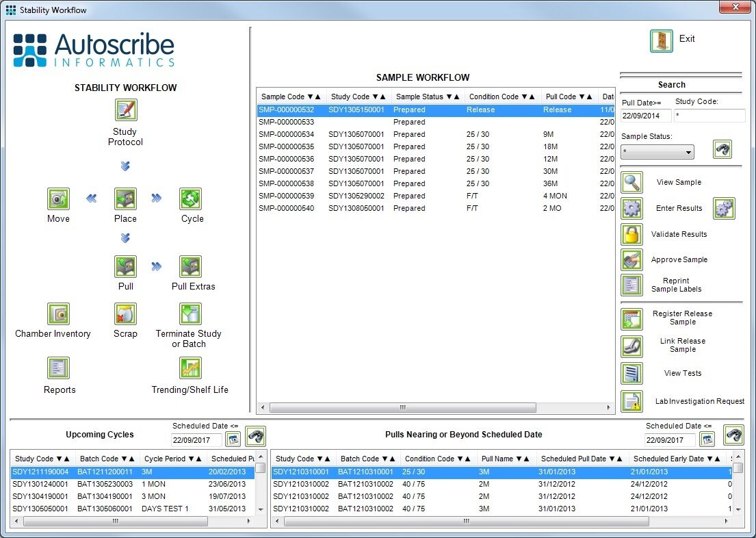The width and height of the screenshot is (756, 538).
Task: Click the Study Code search input field
Action: (709, 116)
